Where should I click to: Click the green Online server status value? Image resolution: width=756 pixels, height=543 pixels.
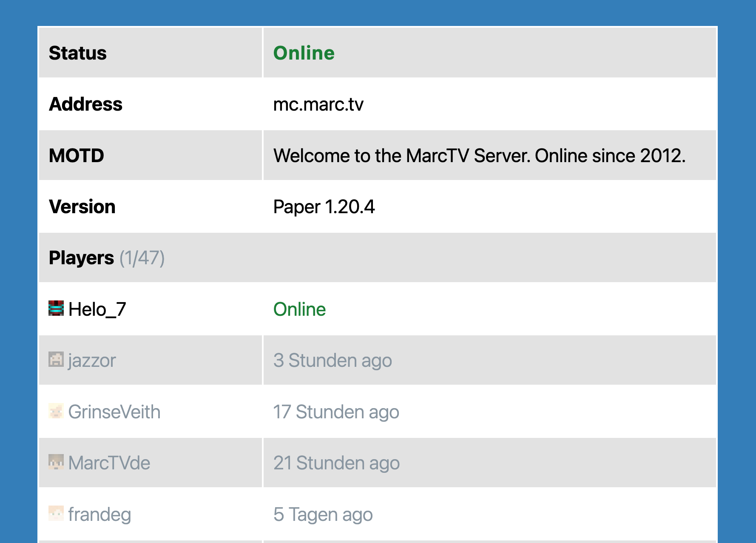coord(304,53)
